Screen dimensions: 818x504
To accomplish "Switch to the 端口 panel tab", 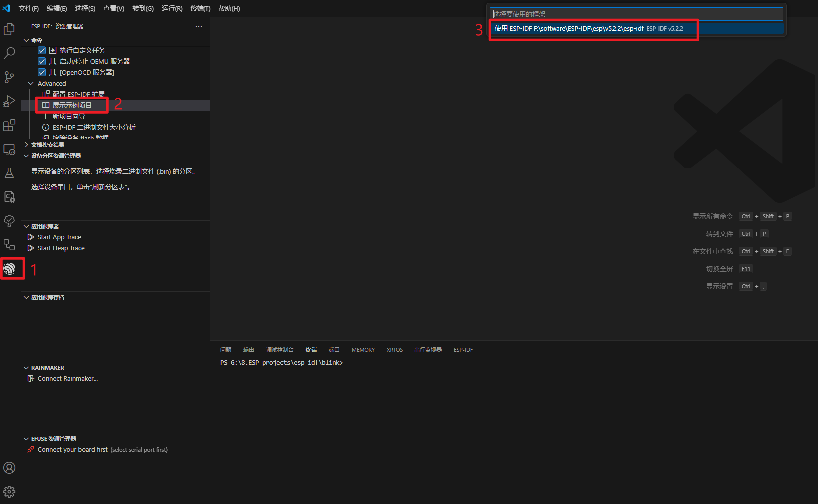I will click(x=334, y=350).
